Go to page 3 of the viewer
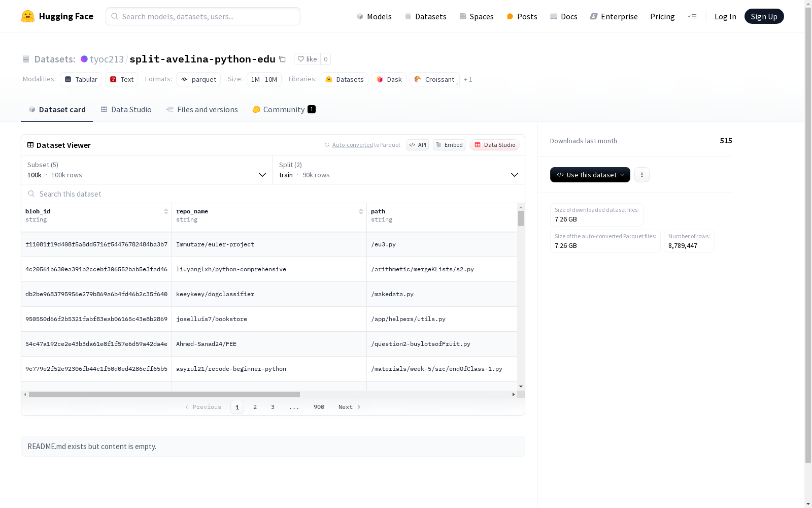This screenshot has width=812, height=508. (273, 407)
